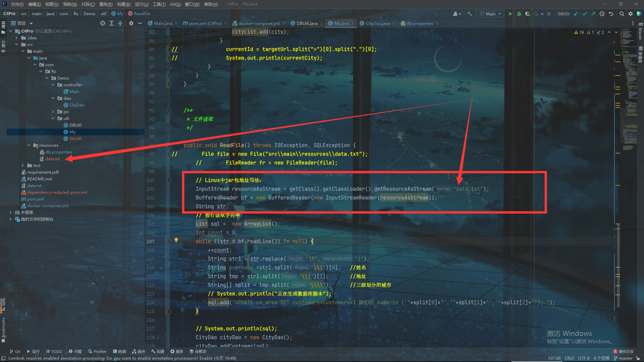644x362 pixels.
Task: Open Main run configuration dropdown
Action: pyautogui.click(x=491, y=14)
